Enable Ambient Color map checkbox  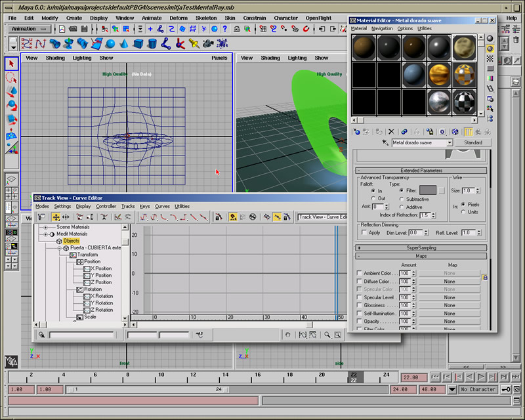coord(359,273)
